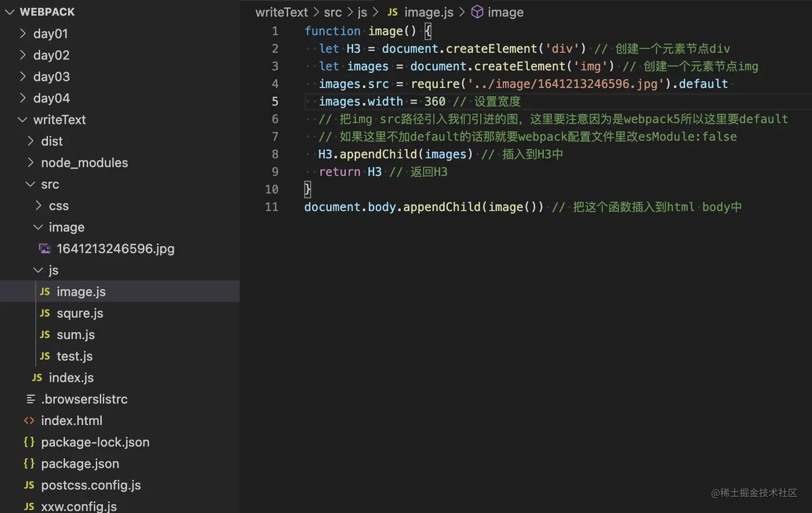Collapse the js folder chevron

38,270
